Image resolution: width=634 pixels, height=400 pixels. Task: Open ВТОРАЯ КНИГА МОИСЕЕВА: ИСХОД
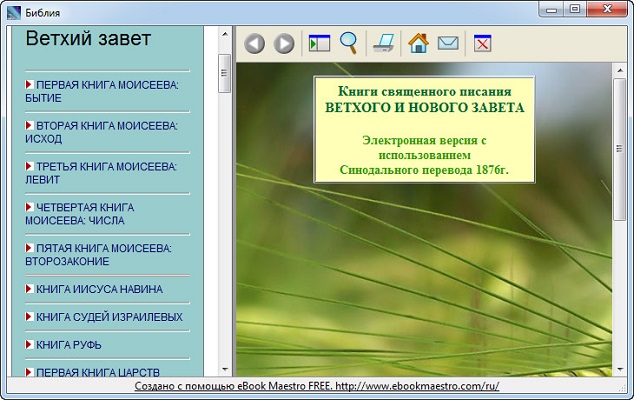(101, 132)
